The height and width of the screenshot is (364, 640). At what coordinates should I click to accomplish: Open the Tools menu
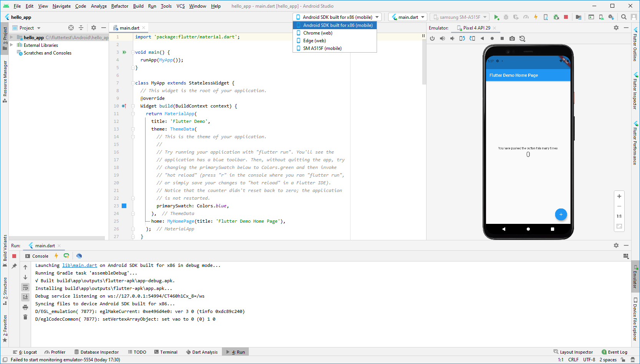click(166, 6)
